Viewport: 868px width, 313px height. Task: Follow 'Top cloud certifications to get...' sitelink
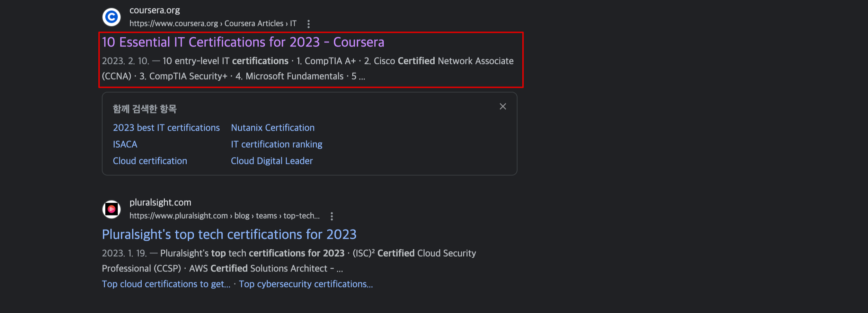pyautogui.click(x=166, y=284)
